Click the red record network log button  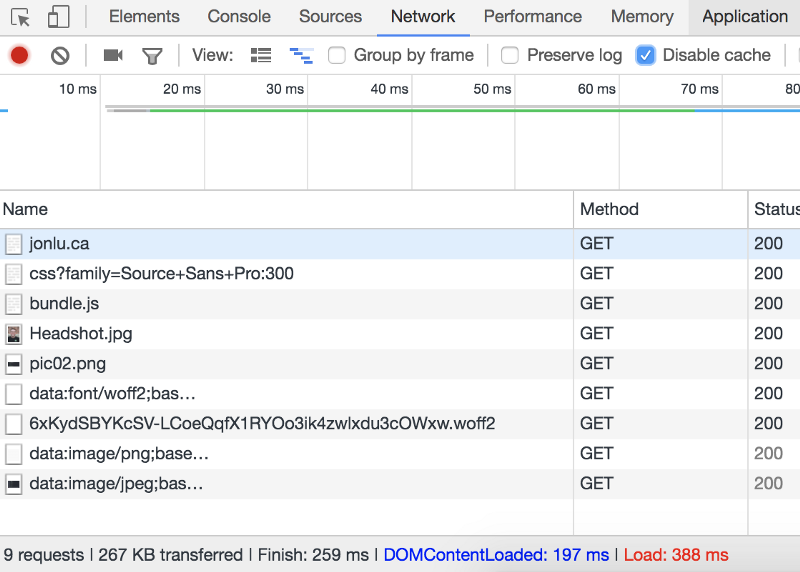(x=19, y=55)
